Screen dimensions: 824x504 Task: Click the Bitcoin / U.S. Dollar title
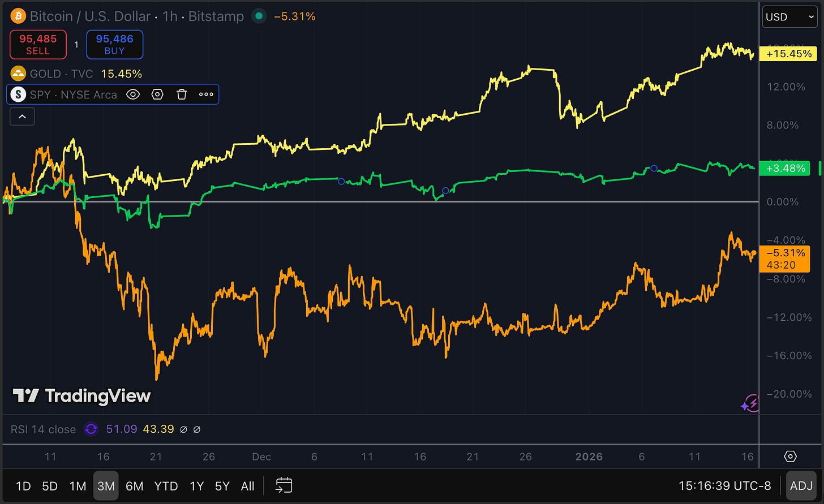coord(90,16)
